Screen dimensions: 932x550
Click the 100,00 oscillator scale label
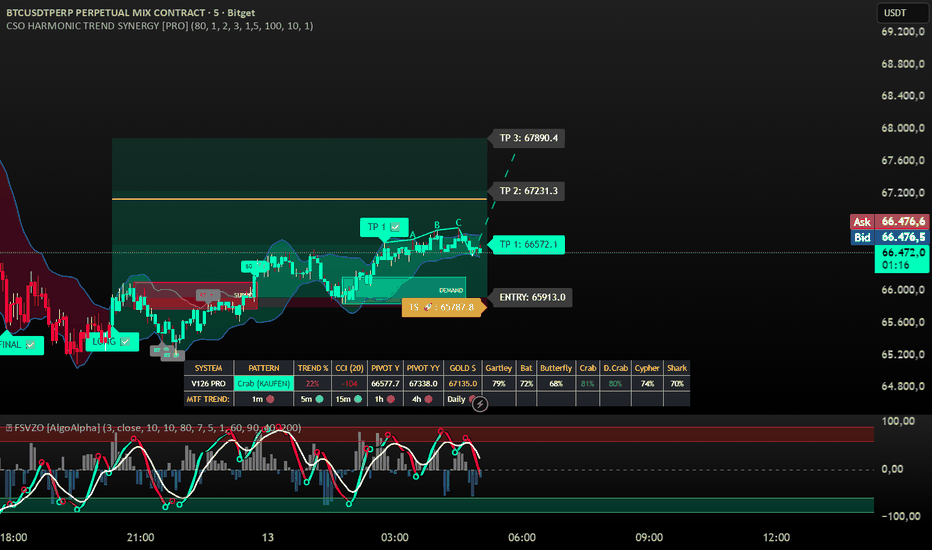tap(898, 421)
